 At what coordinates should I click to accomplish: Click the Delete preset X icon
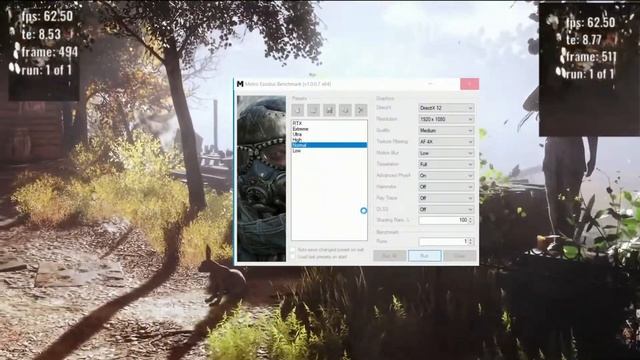(x=361, y=110)
